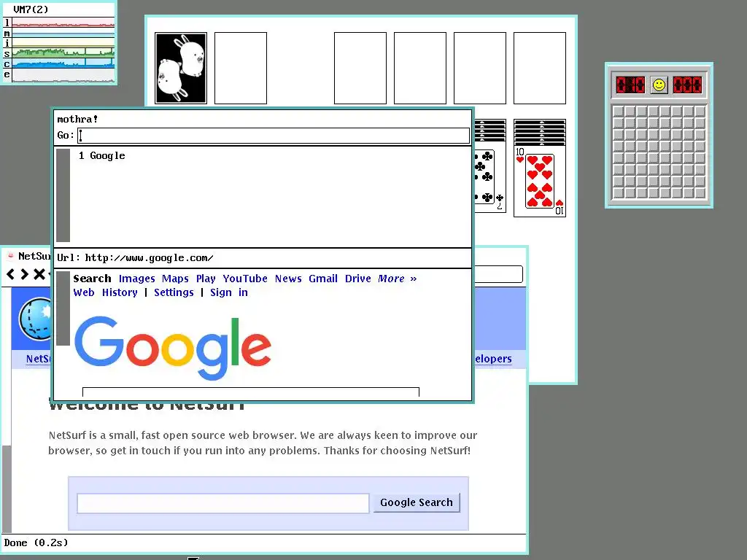Click the 'mothra!' title text
747x560 pixels.
[x=77, y=119]
